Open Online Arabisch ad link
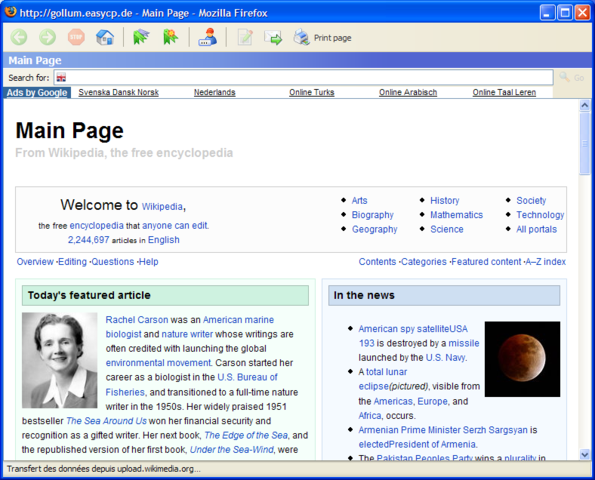The image size is (595, 480). (408, 92)
